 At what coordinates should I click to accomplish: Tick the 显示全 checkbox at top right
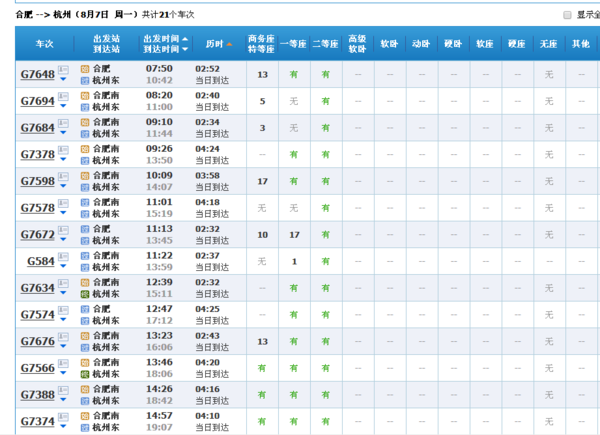(x=567, y=15)
